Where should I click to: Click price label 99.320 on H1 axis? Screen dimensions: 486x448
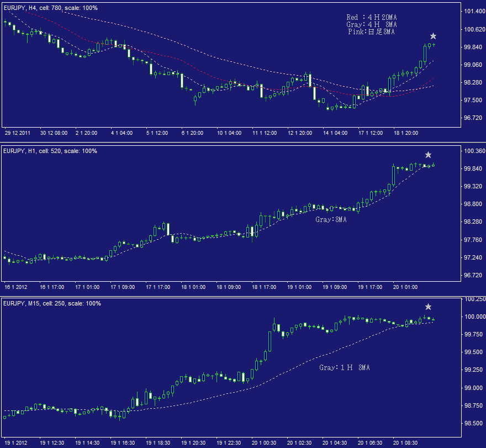pos(473,186)
